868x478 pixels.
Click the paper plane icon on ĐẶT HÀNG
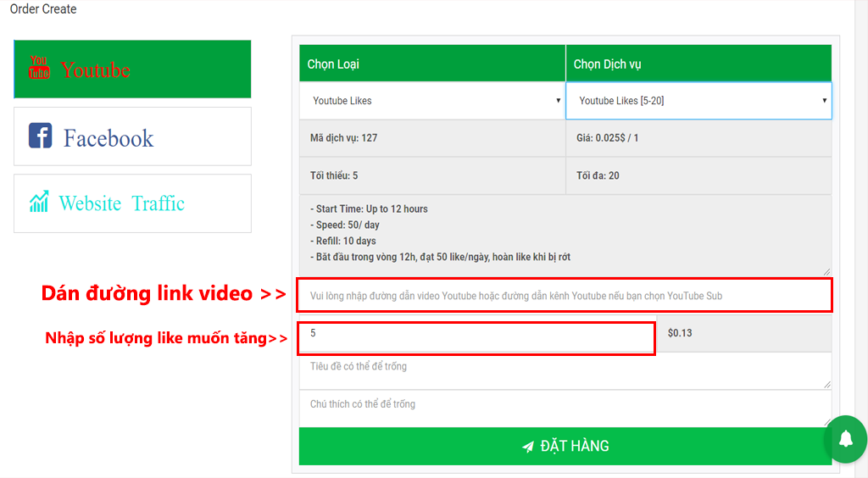[528, 447]
